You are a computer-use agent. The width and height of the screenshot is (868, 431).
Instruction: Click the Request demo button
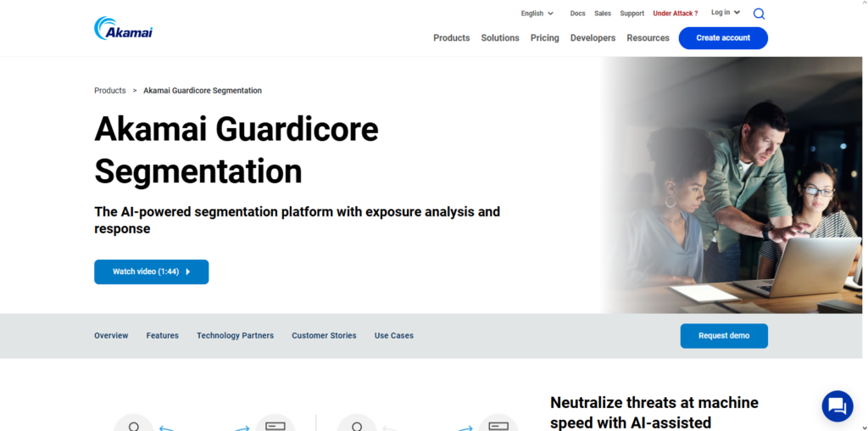724,336
